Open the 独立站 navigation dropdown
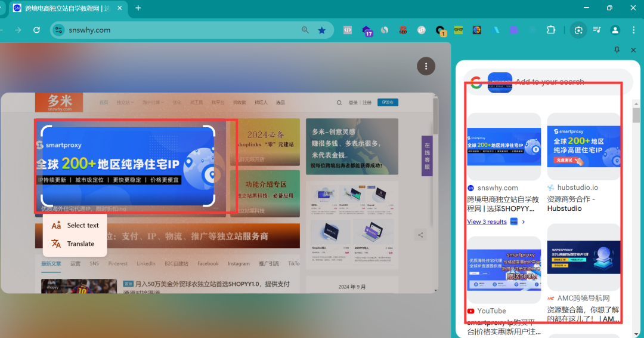 point(125,102)
